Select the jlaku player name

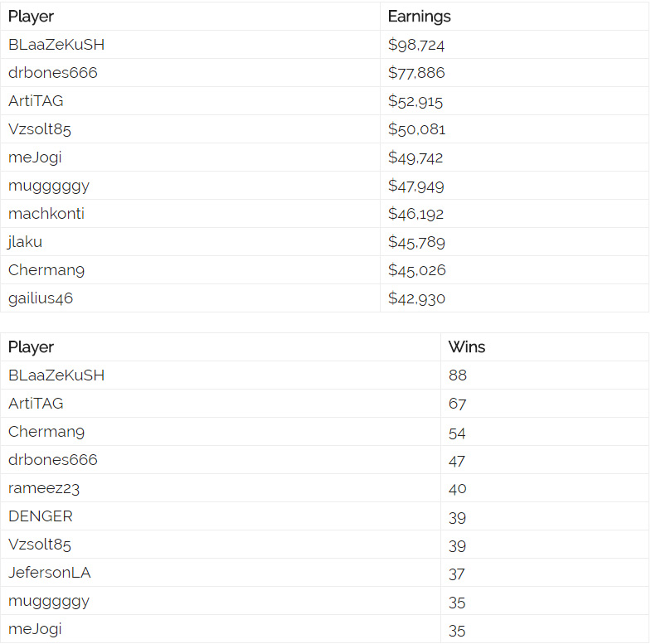(25, 242)
